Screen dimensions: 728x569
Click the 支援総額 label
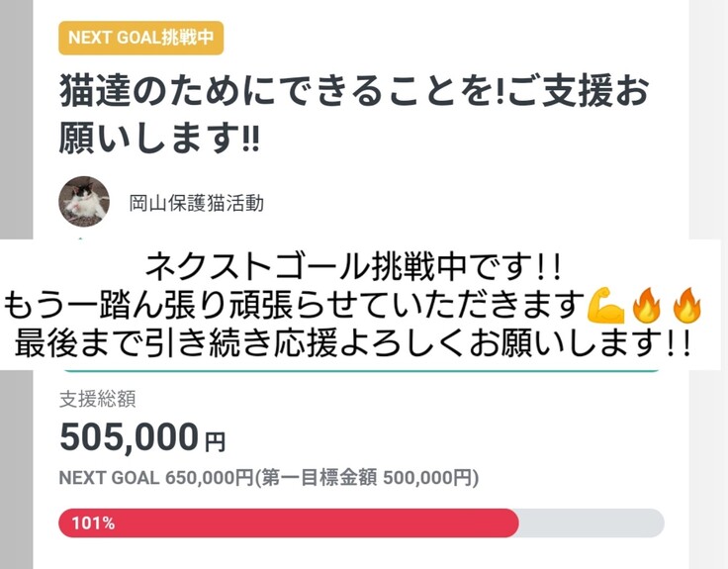pyautogui.click(x=97, y=400)
